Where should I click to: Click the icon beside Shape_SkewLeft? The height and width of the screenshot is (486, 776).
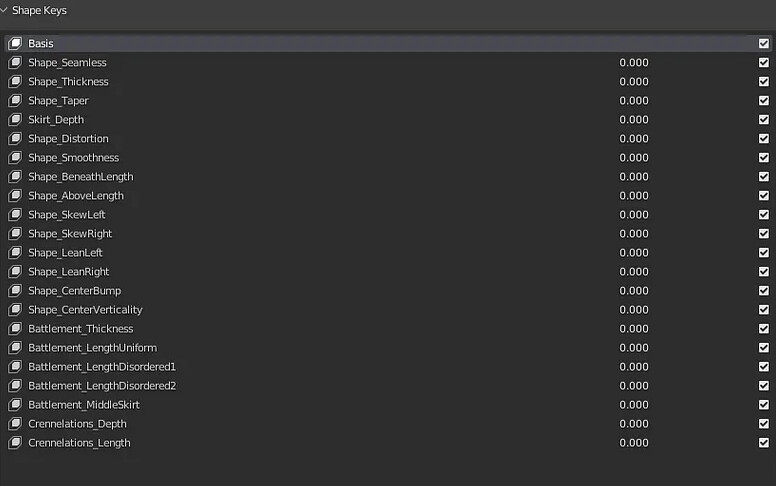pyautogui.click(x=15, y=215)
